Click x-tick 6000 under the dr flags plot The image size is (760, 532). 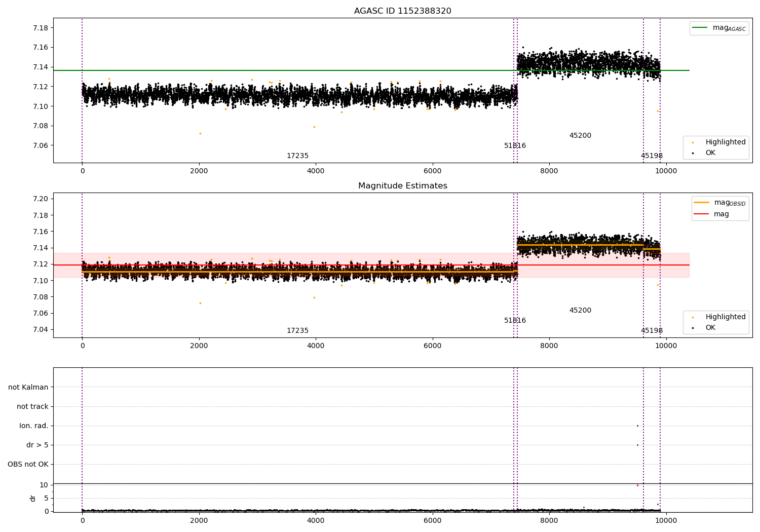433,521
